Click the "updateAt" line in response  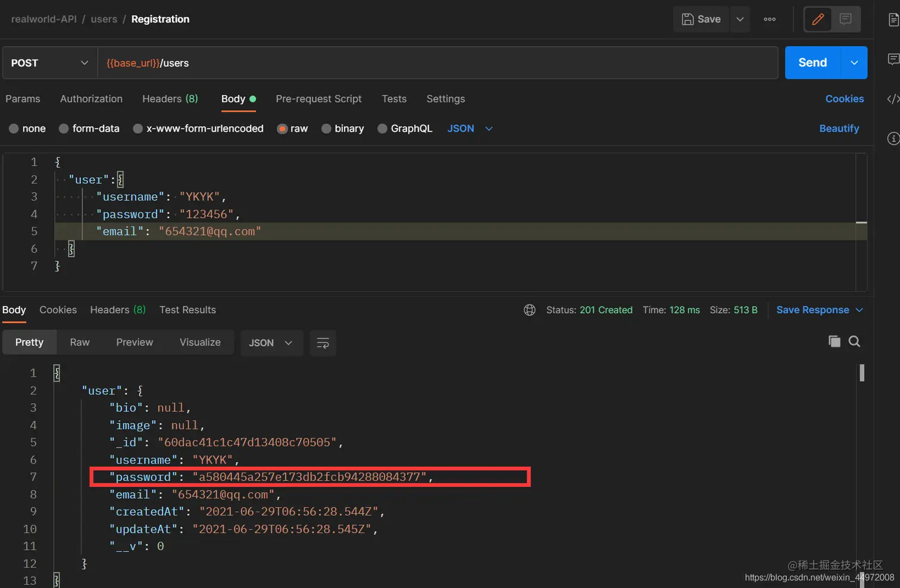(x=243, y=529)
